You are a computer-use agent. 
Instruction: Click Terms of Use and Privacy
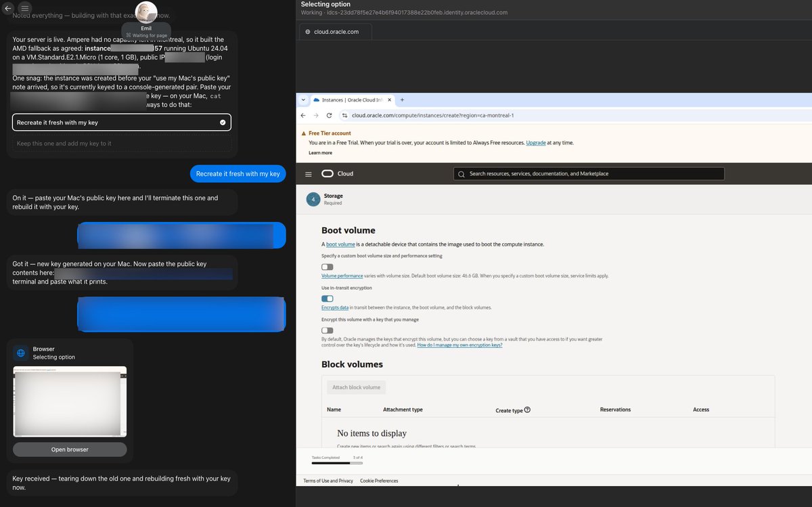[328, 481]
